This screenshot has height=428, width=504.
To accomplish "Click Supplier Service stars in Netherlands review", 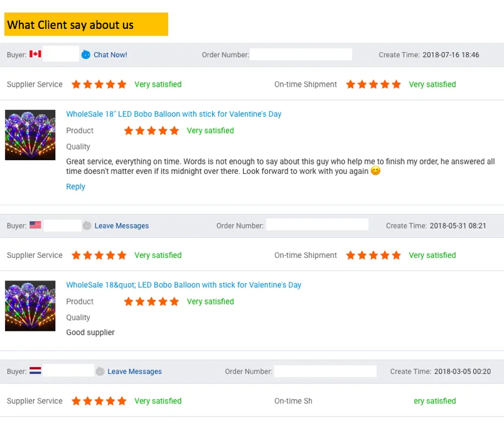I will (99, 401).
